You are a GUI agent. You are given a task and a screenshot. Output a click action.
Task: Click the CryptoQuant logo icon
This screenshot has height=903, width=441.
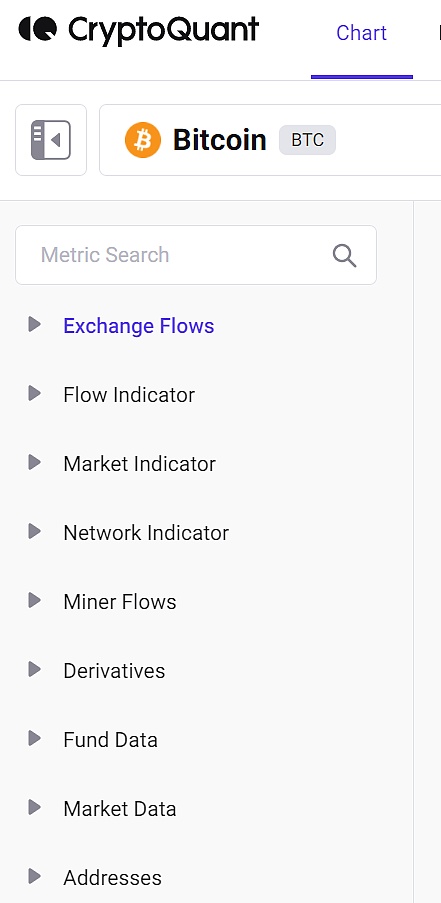(38, 29)
